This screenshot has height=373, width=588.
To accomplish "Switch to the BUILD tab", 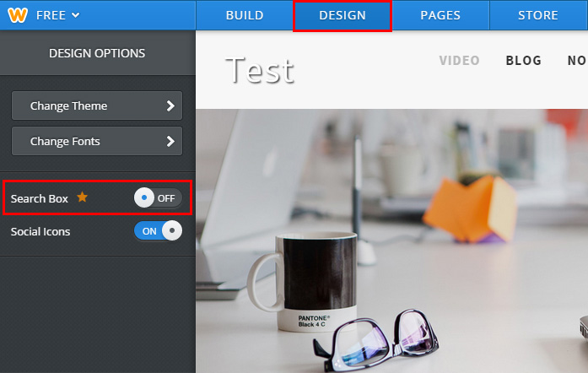I will pyautogui.click(x=244, y=15).
